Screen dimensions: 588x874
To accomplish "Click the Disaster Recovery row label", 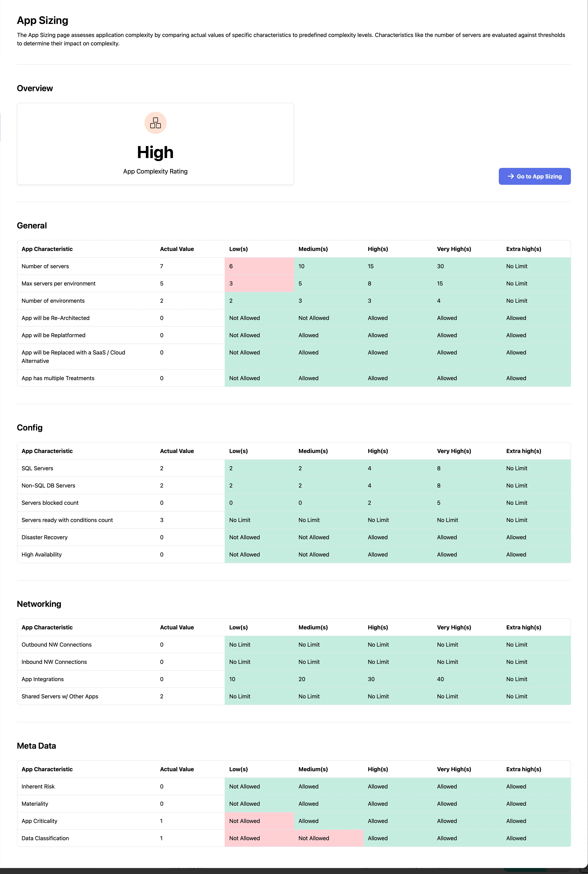I will (45, 537).
